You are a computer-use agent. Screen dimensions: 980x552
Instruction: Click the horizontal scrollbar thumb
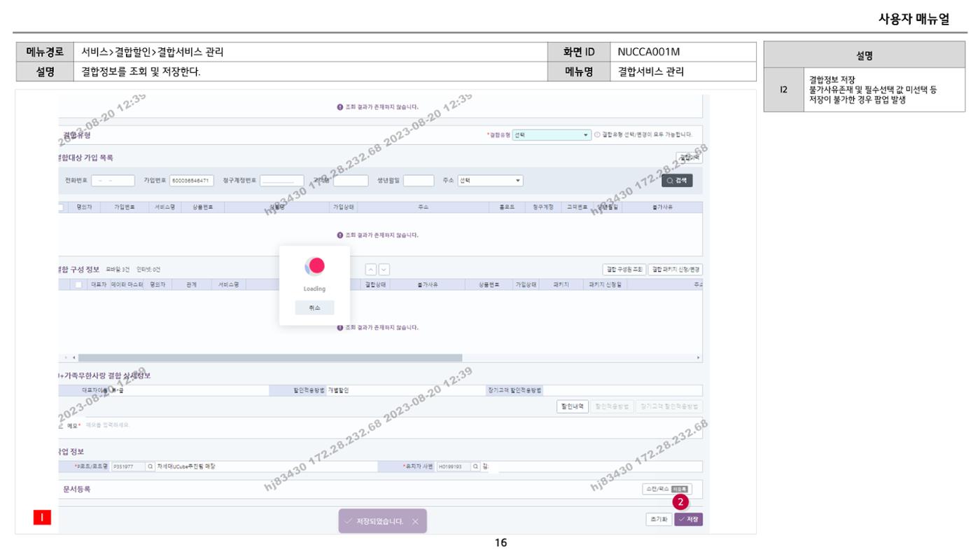tap(270, 358)
